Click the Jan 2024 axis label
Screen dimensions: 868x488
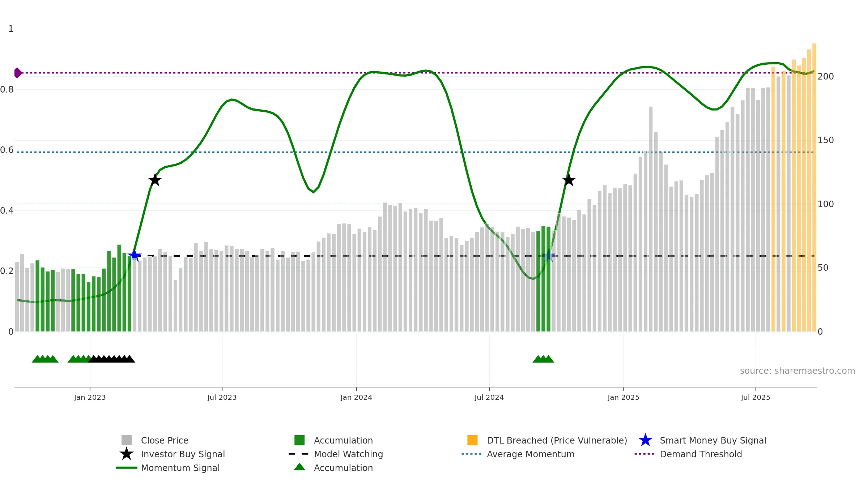(356, 397)
